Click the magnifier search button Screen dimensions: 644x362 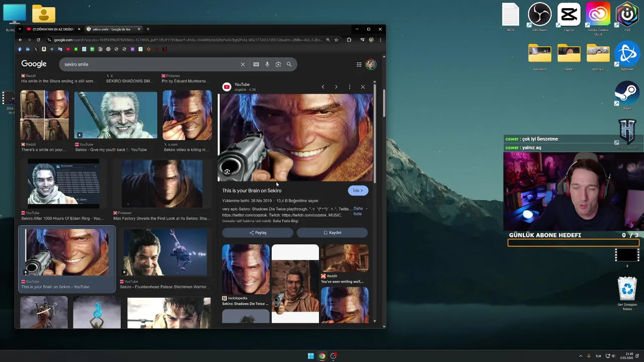coord(289,64)
